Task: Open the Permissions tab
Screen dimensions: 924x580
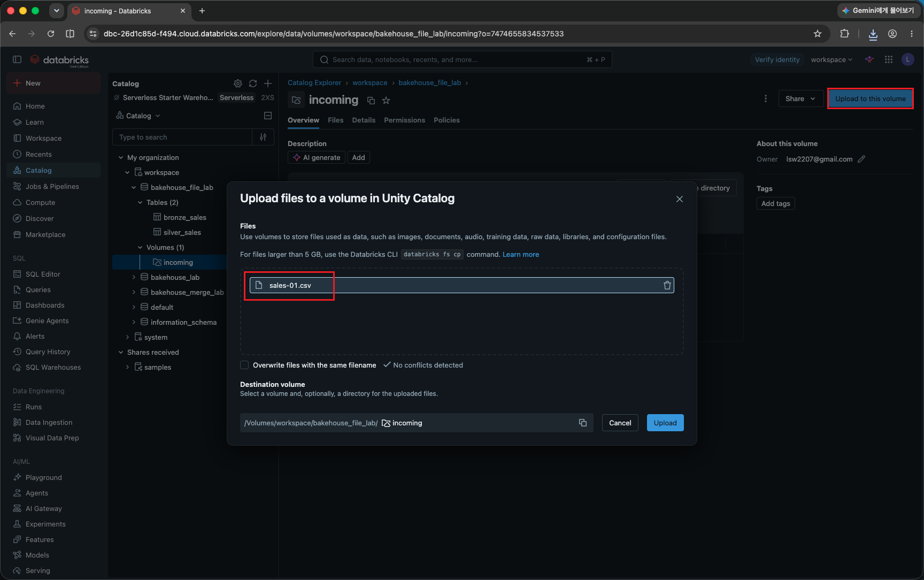Action: coord(404,120)
